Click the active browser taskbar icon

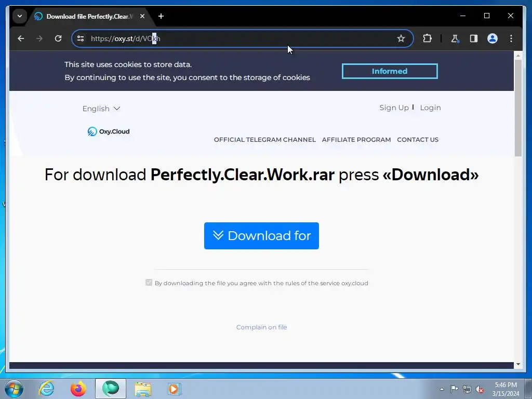tap(111, 389)
